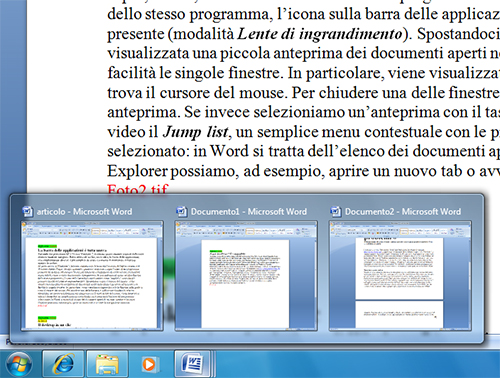Click the line starting 'facilità le singole finestre'

tap(303, 73)
